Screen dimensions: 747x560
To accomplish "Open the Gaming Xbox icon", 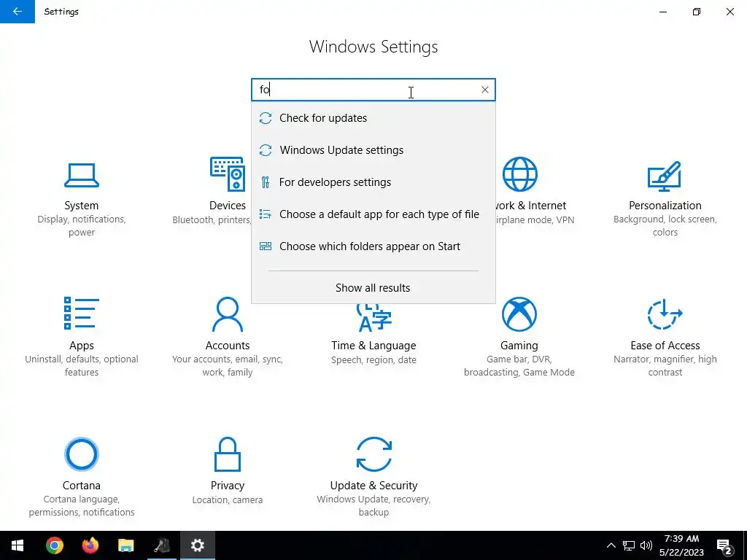I will pos(519,314).
